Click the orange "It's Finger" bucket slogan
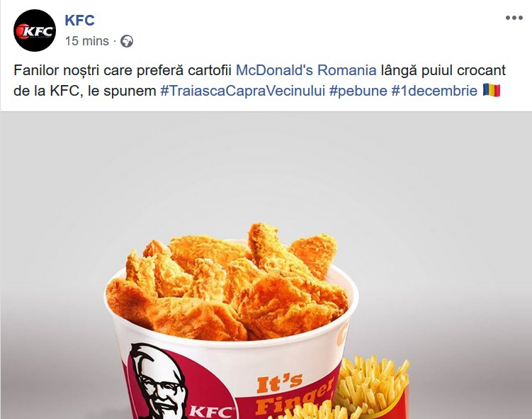The height and width of the screenshot is (419, 532). [293, 394]
